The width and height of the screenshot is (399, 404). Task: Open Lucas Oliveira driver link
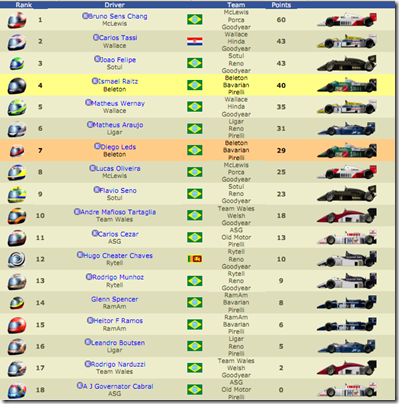coord(118,169)
